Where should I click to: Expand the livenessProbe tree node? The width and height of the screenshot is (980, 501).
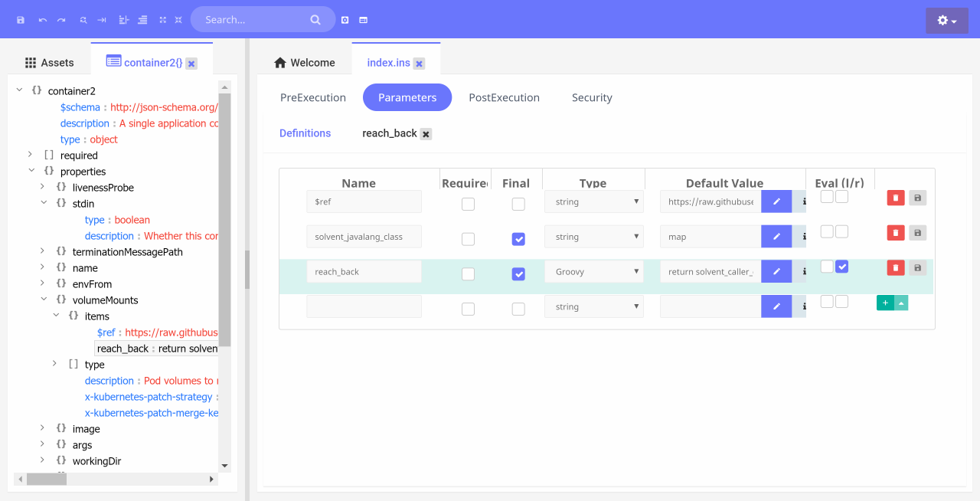43,188
